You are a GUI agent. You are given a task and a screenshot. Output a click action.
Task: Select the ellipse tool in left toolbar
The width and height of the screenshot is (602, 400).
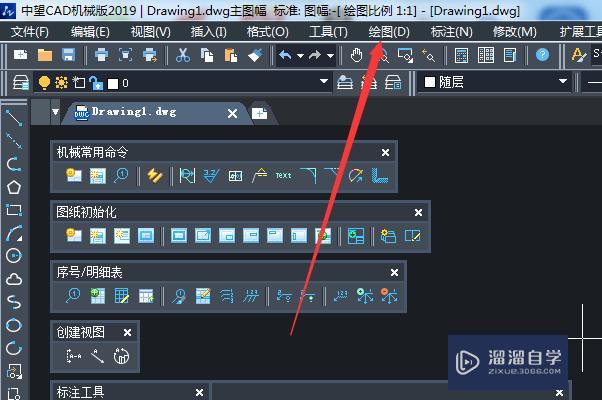pyautogui.click(x=14, y=326)
